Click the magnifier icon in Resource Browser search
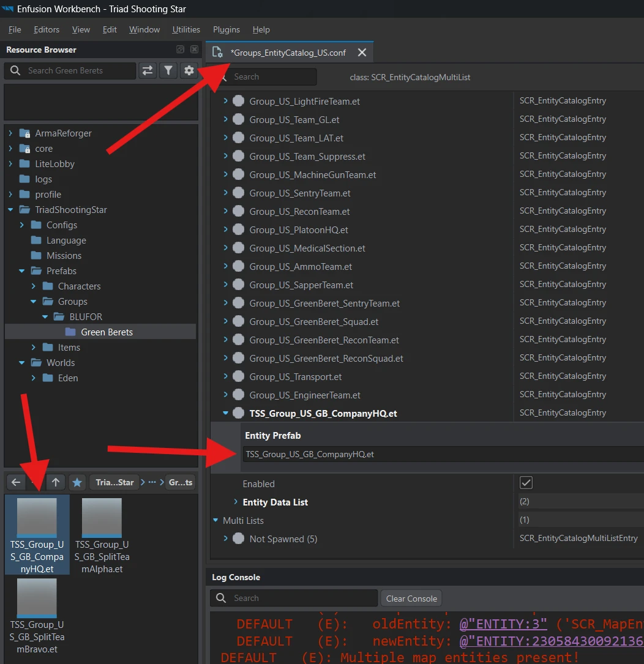Screen dimensions: 644x664 click(x=15, y=70)
